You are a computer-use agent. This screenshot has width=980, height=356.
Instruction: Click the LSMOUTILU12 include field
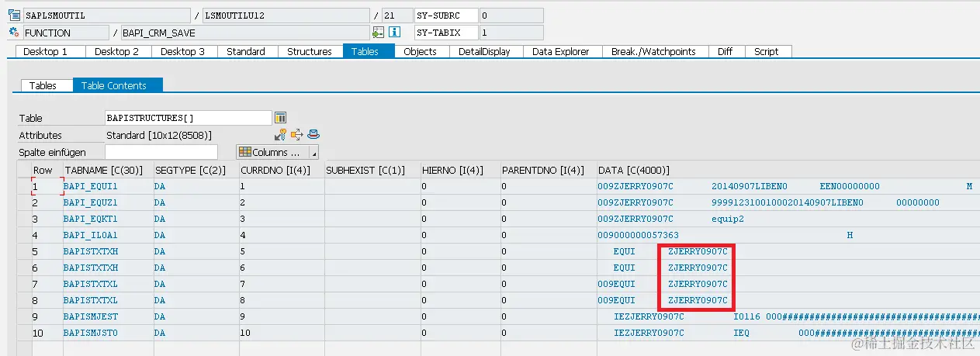286,16
